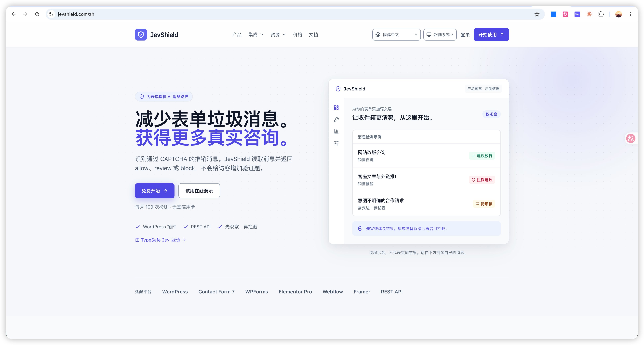Click the 产品预览 · 示例数据 label
The width and height of the screenshot is (644, 345).
(483, 89)
